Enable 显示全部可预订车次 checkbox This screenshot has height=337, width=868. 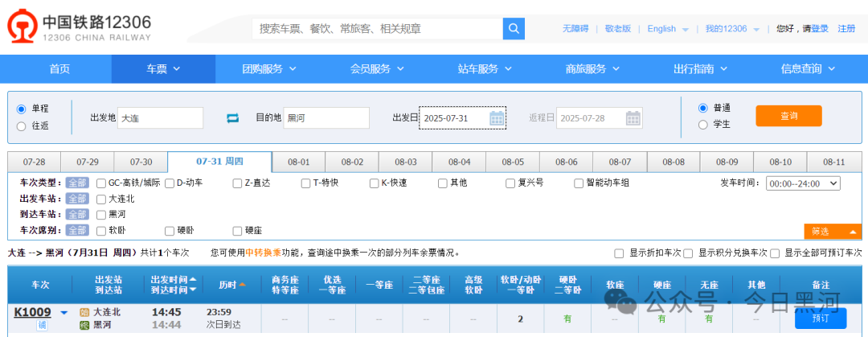(775, 253)
